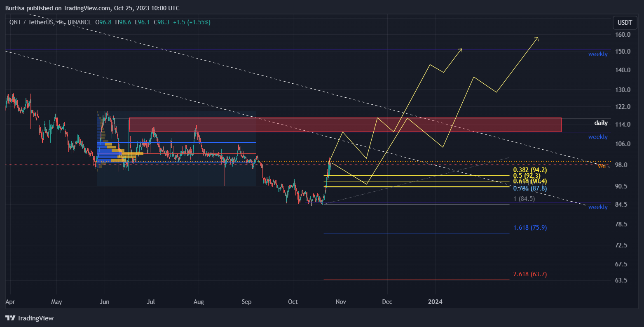Click Jun on the time axis
Screen dimensions: 644x327
pos(105,302)
